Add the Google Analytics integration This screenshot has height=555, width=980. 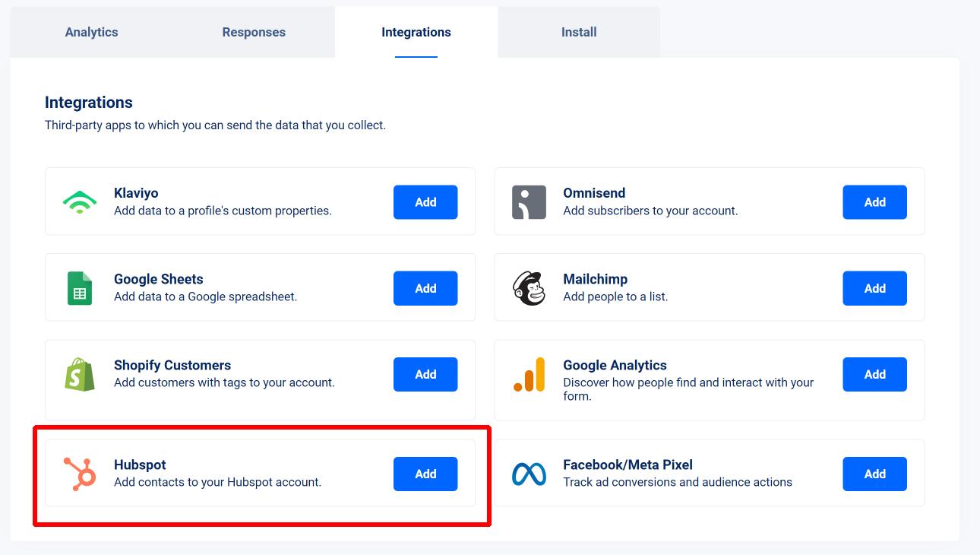[x=874, y=374]
